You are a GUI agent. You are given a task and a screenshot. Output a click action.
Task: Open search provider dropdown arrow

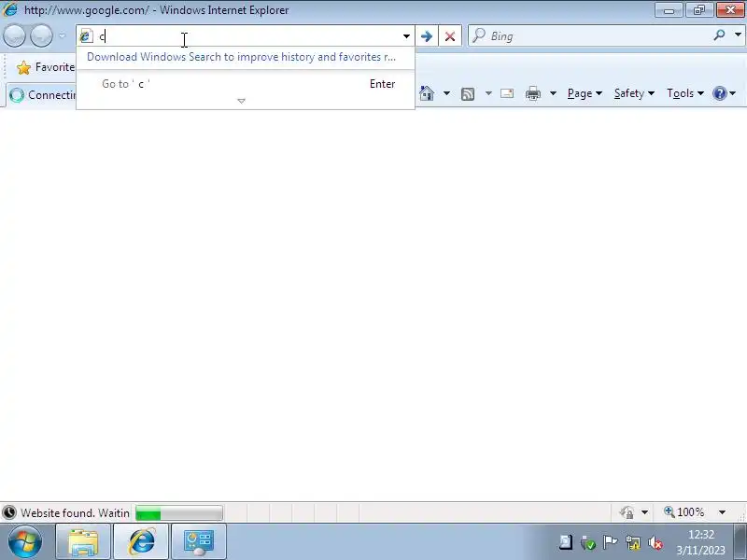pos(738,35)
